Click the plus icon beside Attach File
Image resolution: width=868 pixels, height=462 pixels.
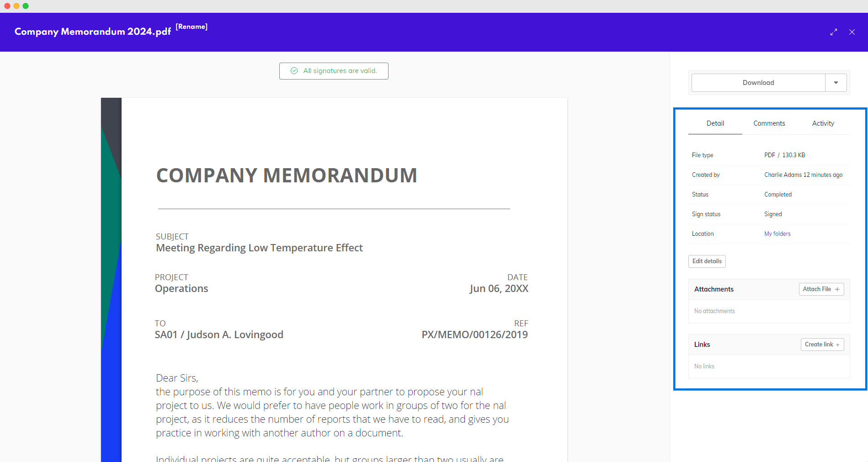tap(837, 289)
